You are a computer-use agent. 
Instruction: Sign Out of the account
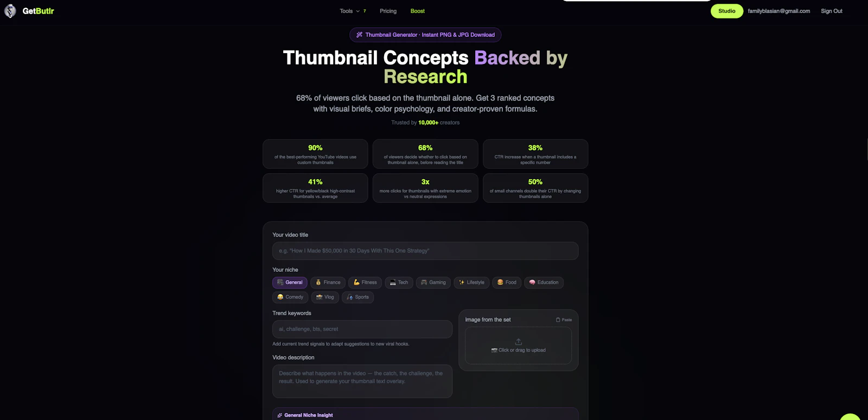[832, 11]
